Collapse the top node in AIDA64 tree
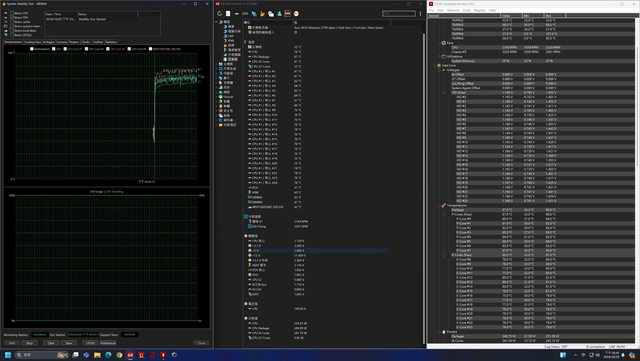Image resolution: width=640 pixels, height=361 pixels. pos(217,22)
